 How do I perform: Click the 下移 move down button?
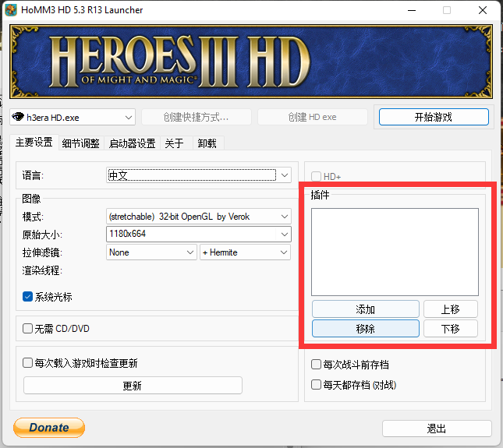point(451,329)
